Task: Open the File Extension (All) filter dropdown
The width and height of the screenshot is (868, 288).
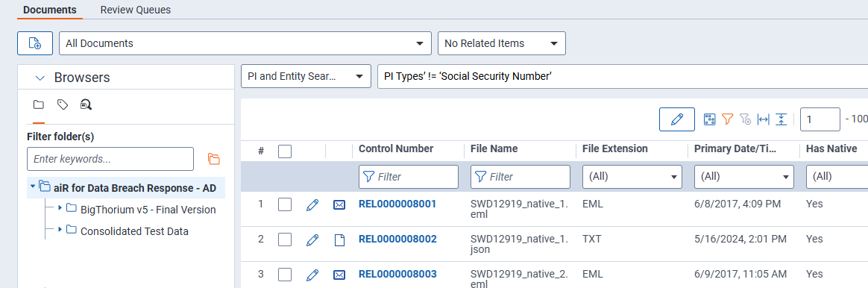Action: point(632,177)
